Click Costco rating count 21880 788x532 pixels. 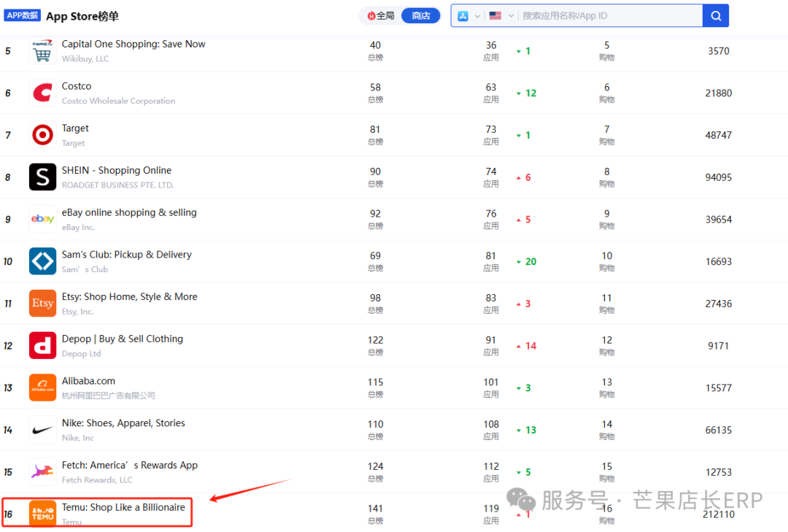(x=719, y=93)
